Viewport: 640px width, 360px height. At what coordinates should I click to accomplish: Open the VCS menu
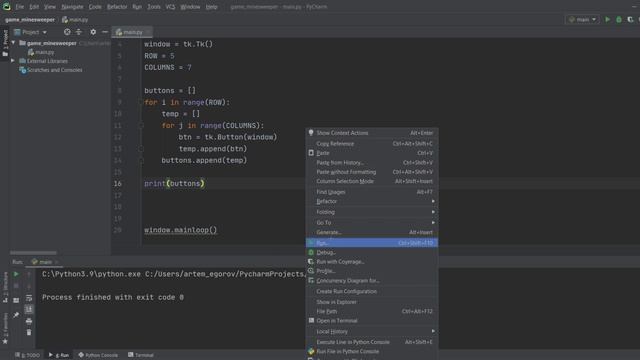point(170,7)
